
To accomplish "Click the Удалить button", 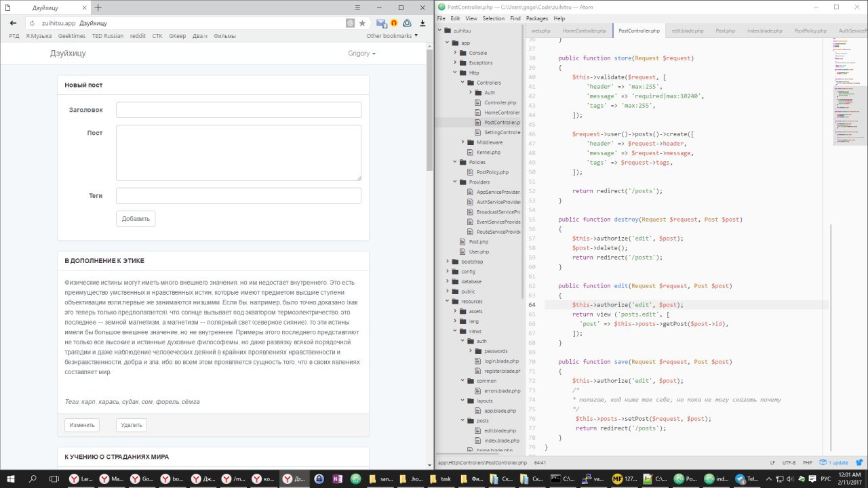I will click(x=132, y=425).
